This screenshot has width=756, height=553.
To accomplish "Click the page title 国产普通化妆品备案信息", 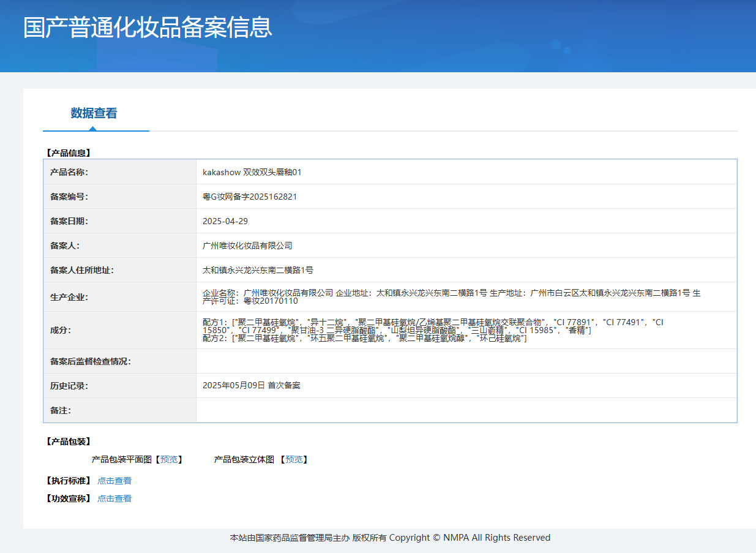I will (148, 28).
